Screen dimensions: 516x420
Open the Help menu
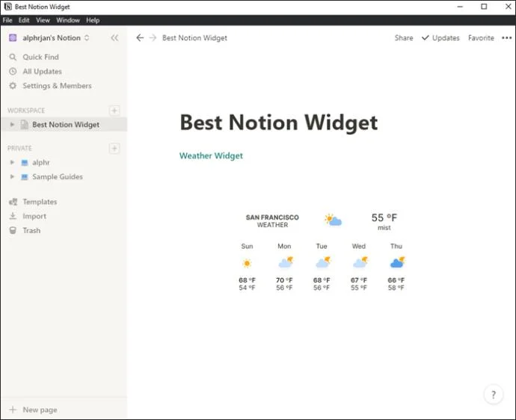pos(93,20)
